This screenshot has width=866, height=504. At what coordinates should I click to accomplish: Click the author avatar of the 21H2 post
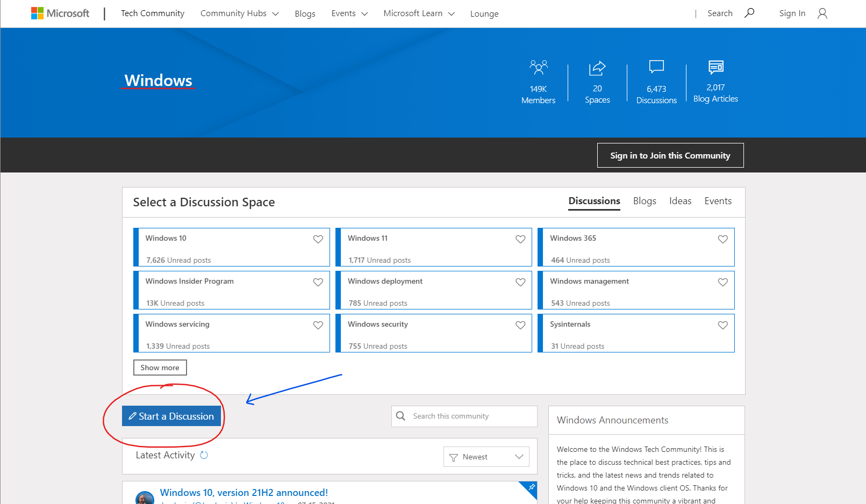(x=145, y=498)
